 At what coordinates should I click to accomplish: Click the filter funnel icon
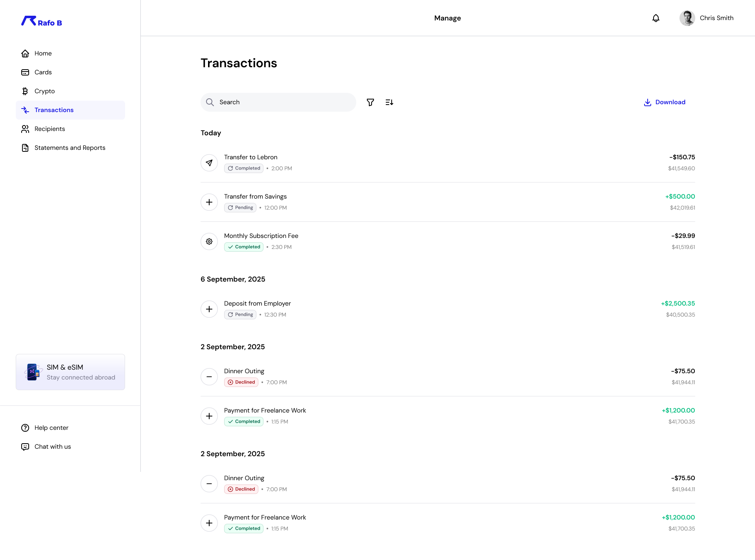click(370, 102)
